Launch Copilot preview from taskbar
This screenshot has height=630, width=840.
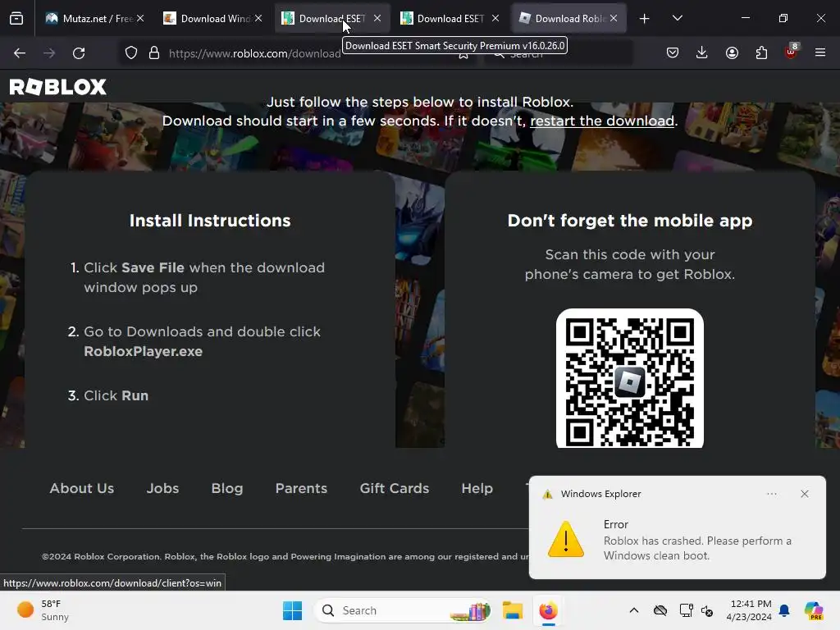click(x=813, y=610)
